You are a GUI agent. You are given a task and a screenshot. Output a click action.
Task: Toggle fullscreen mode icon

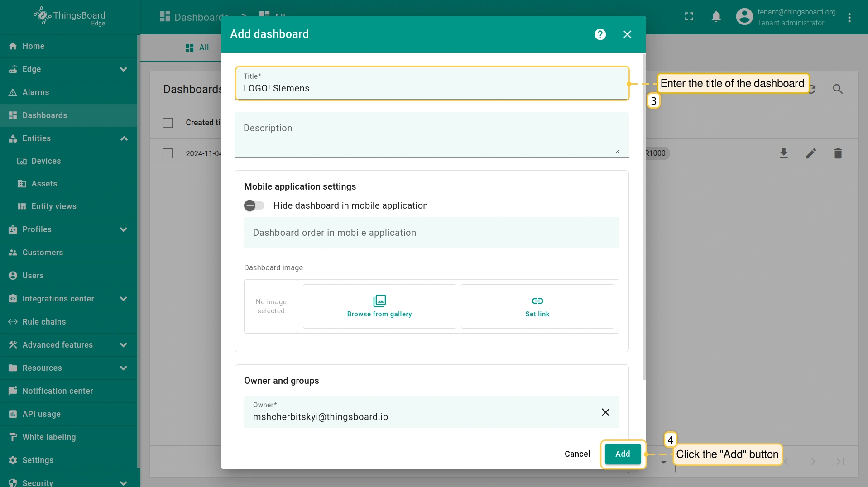coord(689,17)
